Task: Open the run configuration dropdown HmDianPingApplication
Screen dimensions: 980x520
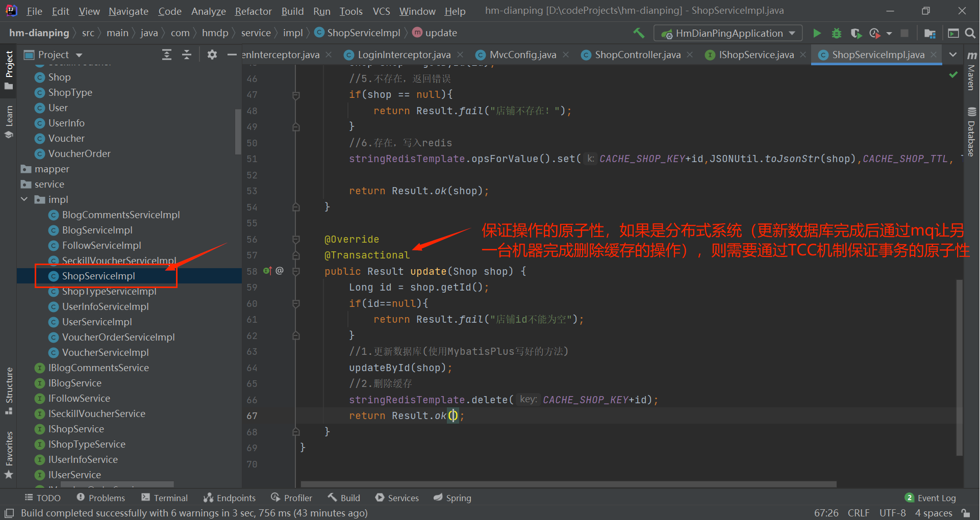Action: point(728,33)
